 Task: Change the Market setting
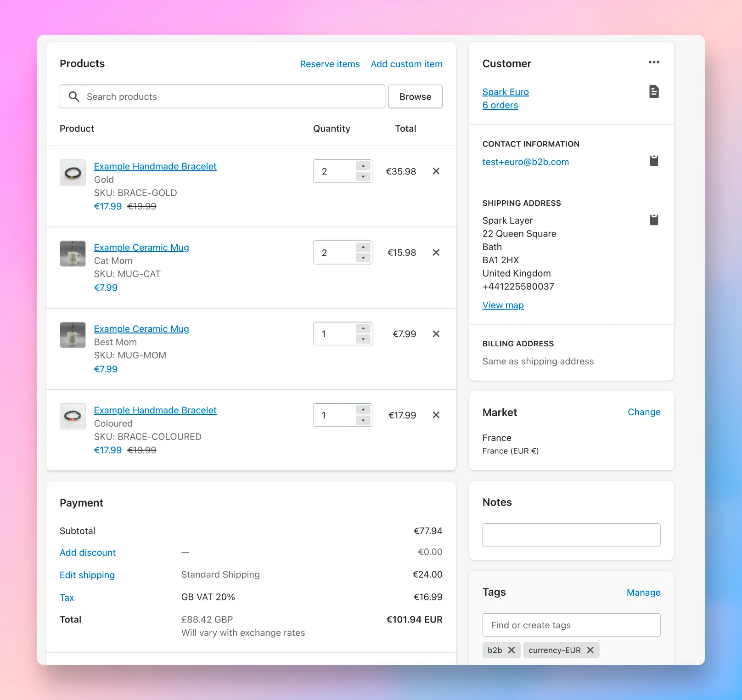[644, 412]
